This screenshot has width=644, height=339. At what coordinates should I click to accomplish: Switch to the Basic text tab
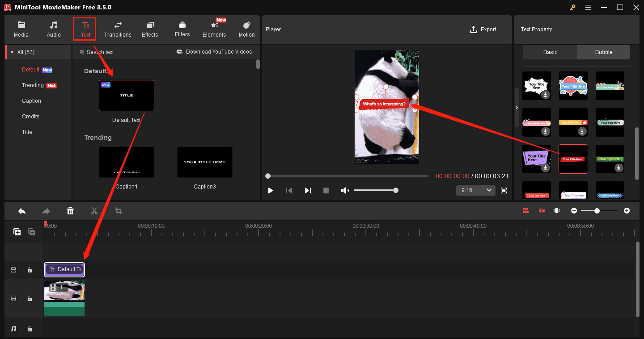coord(550,52)
